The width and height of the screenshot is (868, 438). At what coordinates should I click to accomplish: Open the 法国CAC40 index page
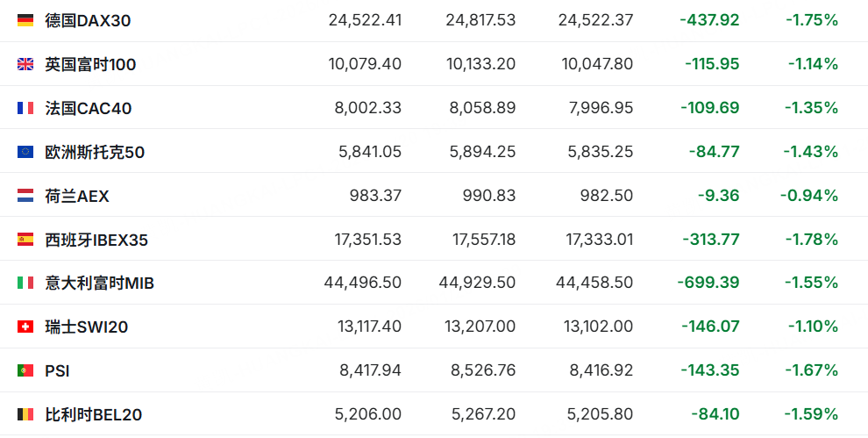(x=88, y=108)
